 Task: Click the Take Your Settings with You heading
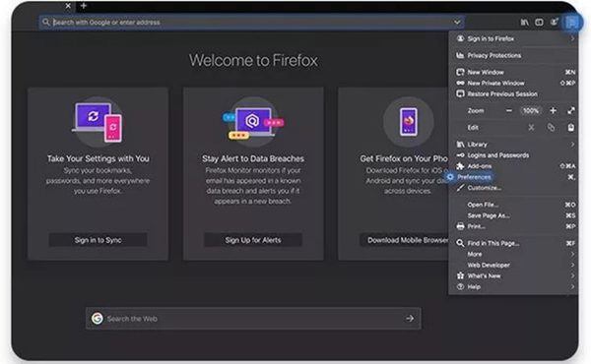tap(98, 158)
